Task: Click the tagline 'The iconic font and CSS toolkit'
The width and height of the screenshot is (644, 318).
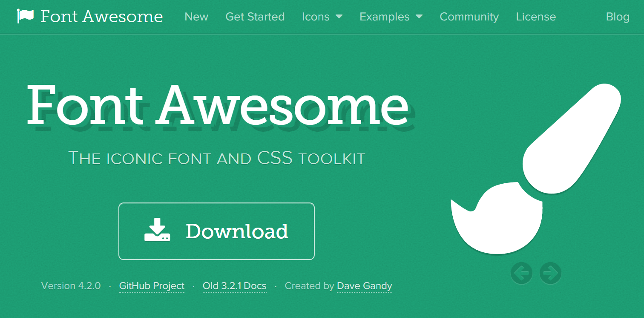Action: coord(217,158)
